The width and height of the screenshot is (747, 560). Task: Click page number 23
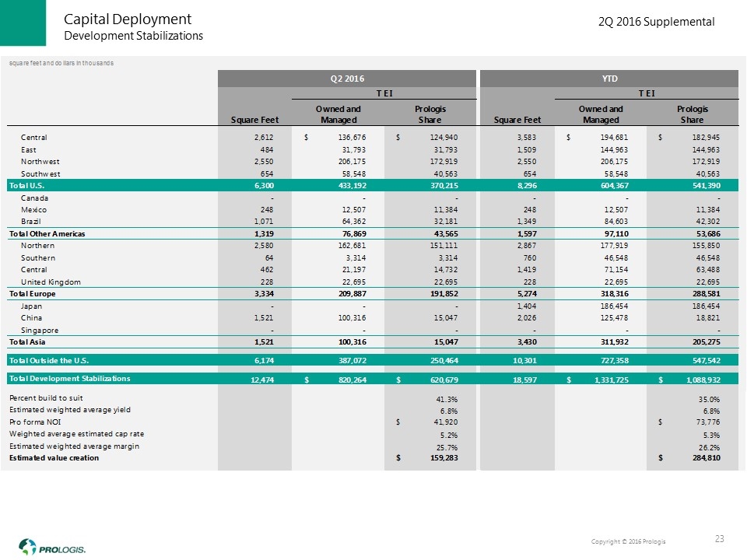(719, 539)
